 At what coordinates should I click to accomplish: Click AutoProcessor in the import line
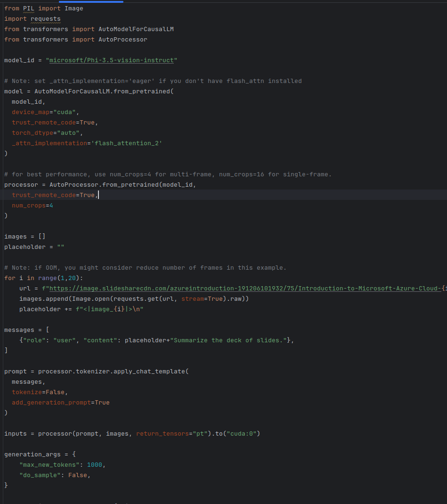coord(122,40)
